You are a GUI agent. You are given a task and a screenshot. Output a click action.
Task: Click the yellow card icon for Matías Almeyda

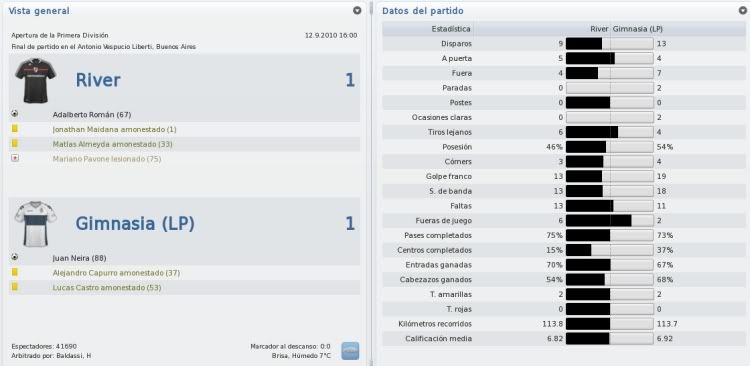[x=15, y=144]
